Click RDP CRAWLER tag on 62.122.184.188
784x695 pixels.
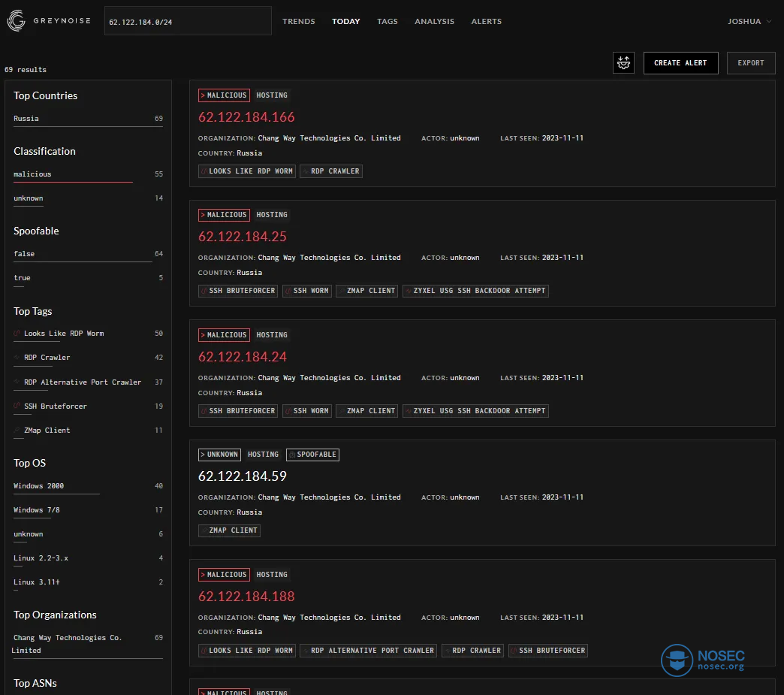click(x=472, y=651)
